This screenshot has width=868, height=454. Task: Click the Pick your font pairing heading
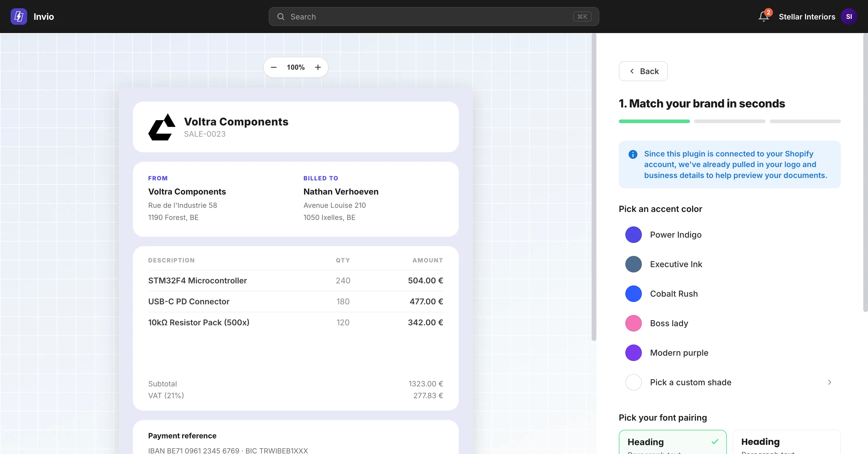663,418
